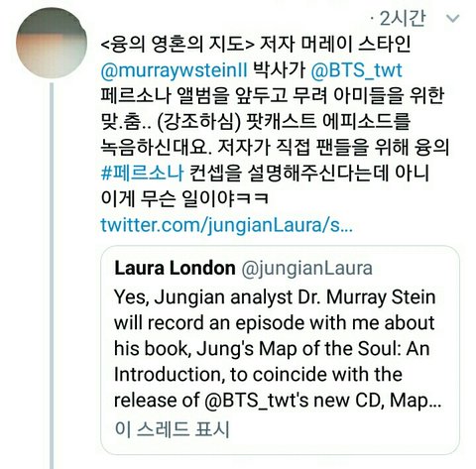Screen dimensions: 476x469
Task: Open the @murraywsteinII mention
Action: (x=174, y=70)
